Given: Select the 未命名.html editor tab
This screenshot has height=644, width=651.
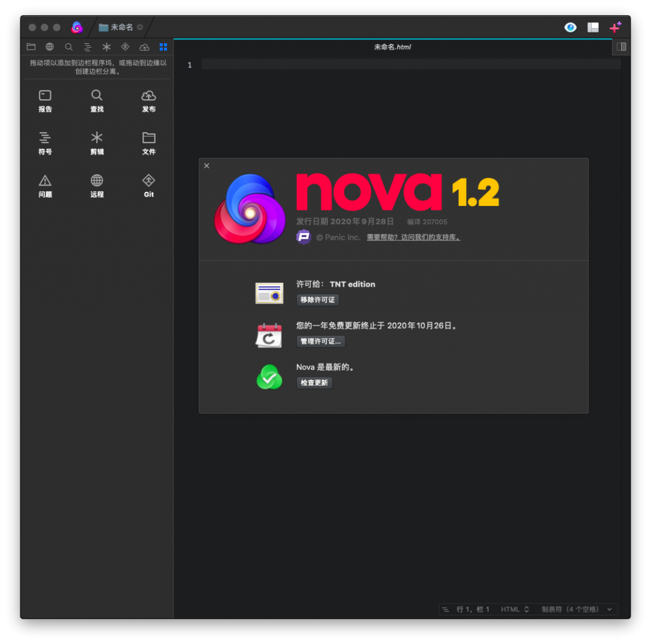Looking at the screenshot, I should [x=392, y=47].
